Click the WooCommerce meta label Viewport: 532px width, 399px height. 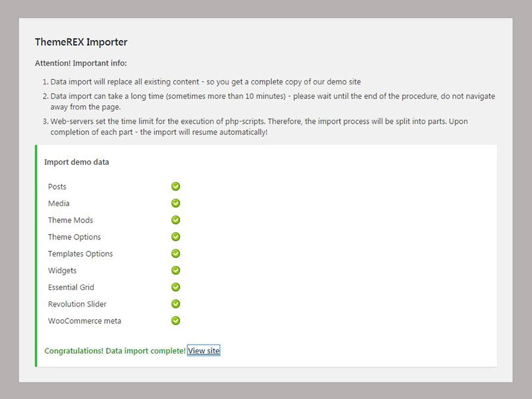[x=84, y=321]
